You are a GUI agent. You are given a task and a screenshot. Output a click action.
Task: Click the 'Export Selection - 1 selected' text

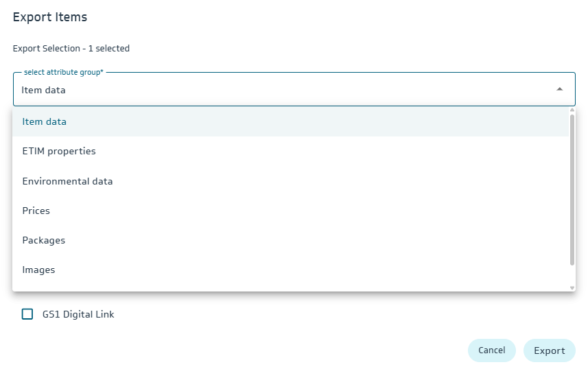point(71,48)
